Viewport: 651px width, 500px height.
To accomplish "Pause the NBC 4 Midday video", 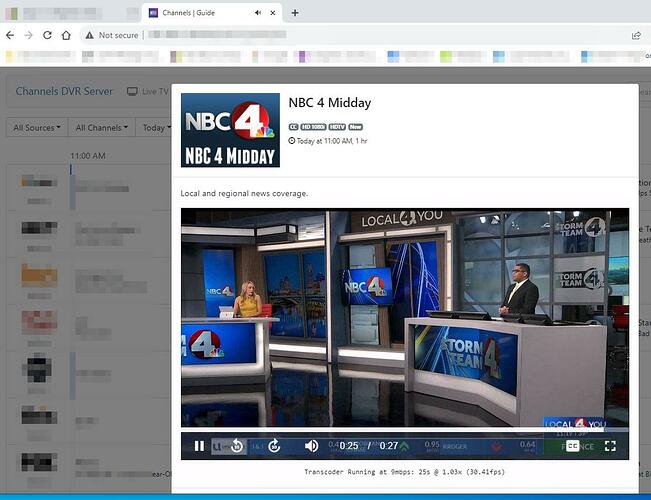I will tap(199, 446).
